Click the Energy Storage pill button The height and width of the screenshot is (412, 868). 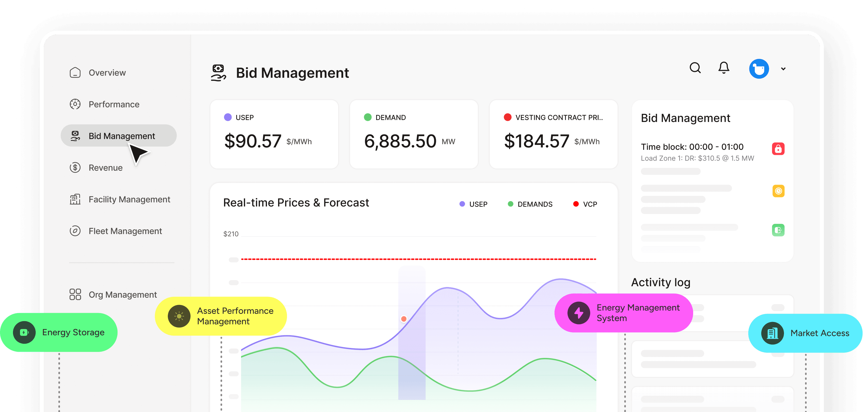(x=59, y=333)
